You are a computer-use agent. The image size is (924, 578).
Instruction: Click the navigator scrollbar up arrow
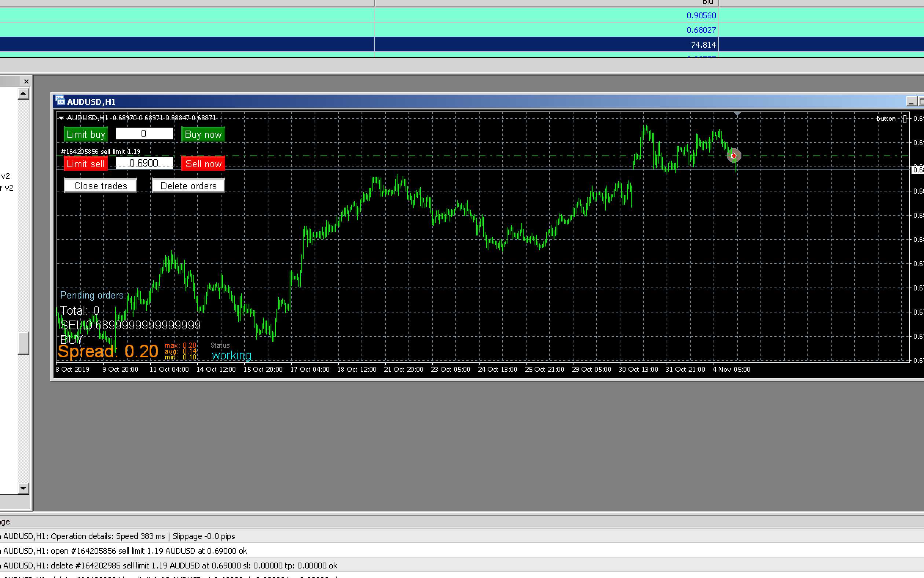coord(23,94)
